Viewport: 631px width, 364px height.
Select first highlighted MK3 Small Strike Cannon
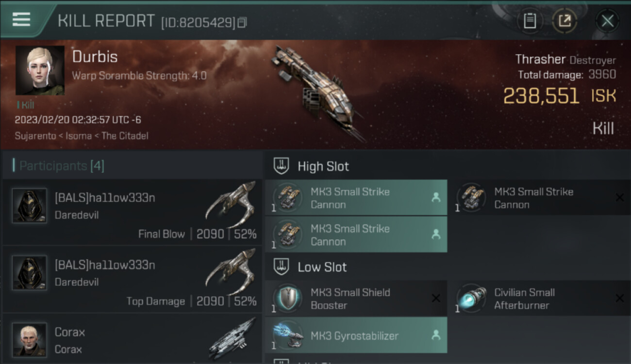pos(356,198)
